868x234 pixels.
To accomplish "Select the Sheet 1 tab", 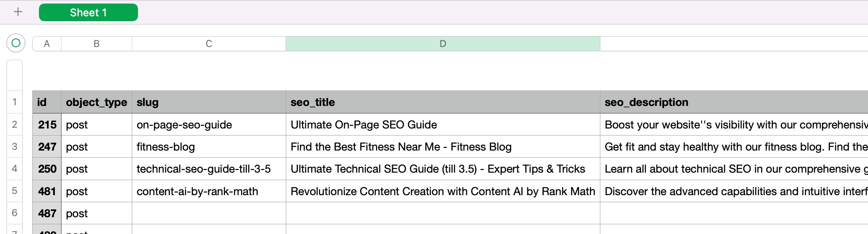I will click(x=88, y=12).
